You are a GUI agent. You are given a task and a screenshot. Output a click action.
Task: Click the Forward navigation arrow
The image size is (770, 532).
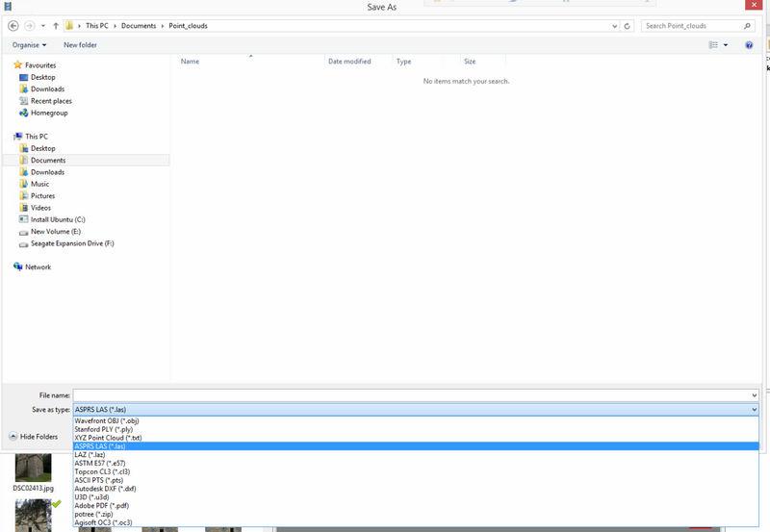click(x=30, y=26)
